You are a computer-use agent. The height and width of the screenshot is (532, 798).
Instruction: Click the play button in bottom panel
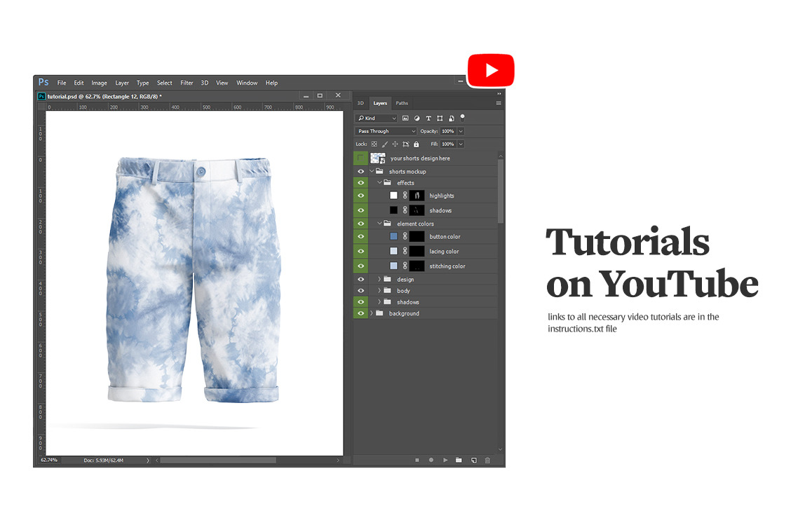point(445,461)
